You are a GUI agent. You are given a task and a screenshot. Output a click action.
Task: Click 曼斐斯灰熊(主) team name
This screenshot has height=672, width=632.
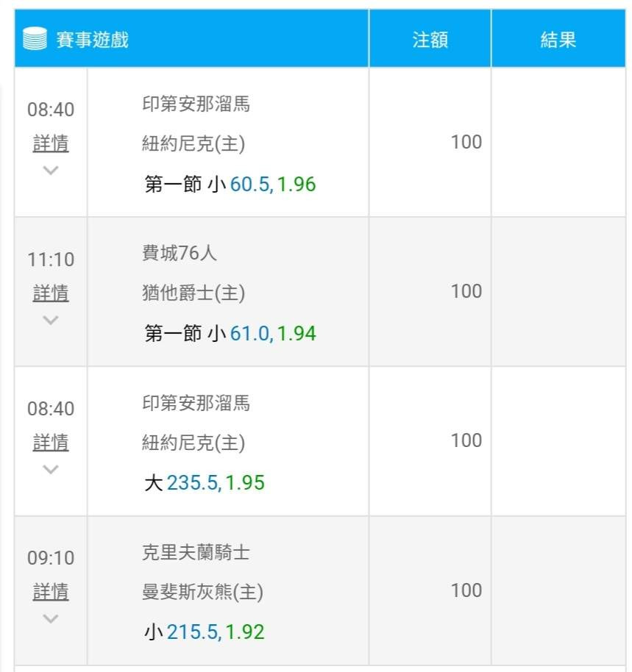[202, 592]
